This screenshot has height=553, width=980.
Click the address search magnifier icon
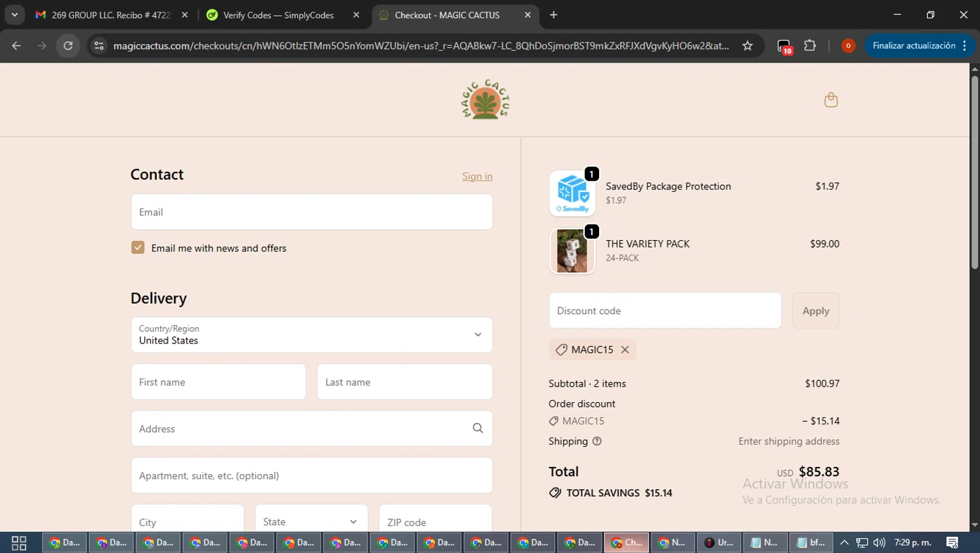pyautogui.click(x=478, y=428)
